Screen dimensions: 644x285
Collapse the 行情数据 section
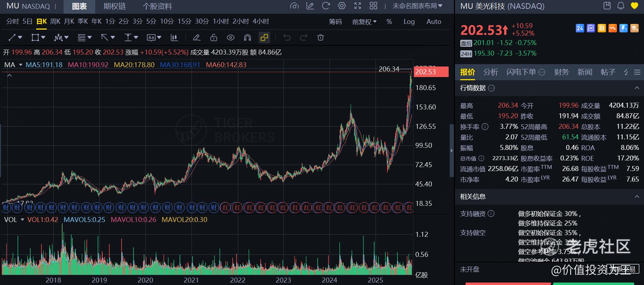(x=637, y=88)
